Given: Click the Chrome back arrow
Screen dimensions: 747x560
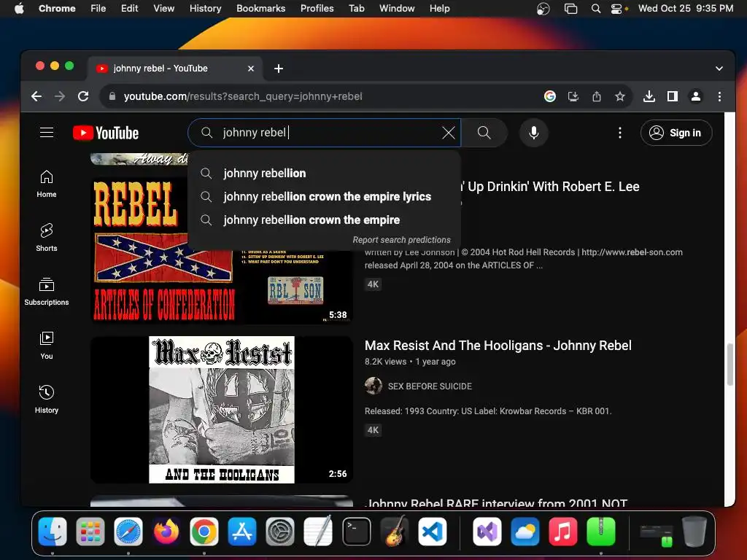Looking at the screenshot, I should (x=36, y=97).
